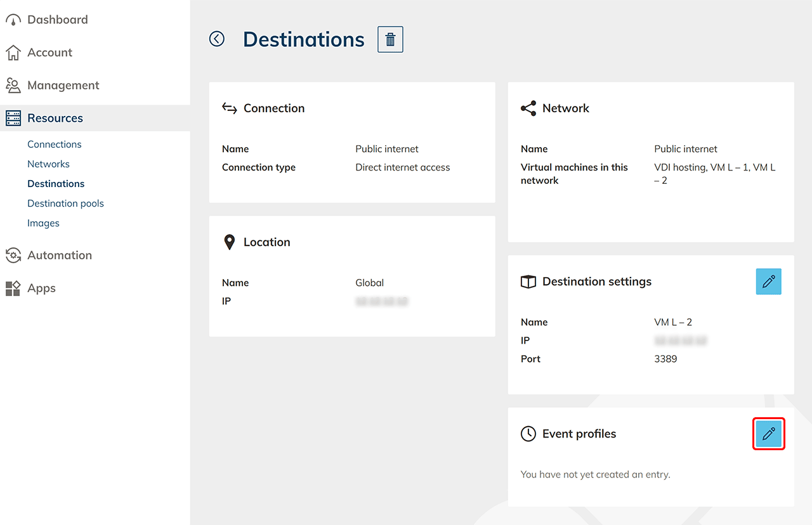Viewport: 812px width, 525px height.
Task: Click the Dashboard gauge icon
Action: (13, 20)
